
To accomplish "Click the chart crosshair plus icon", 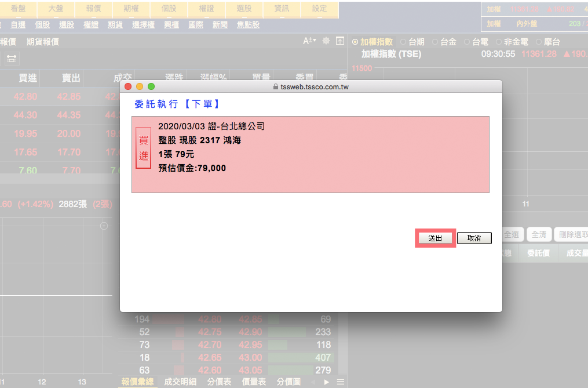I will [104, 226].
